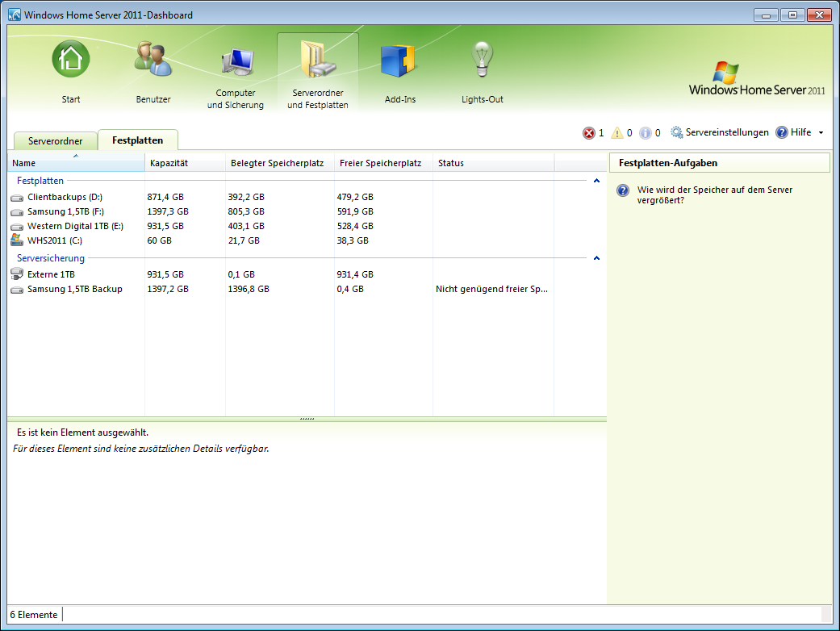Click the Hilfe question mark icon
Screen dimensions: 840x631
click(x=782, y=132)
